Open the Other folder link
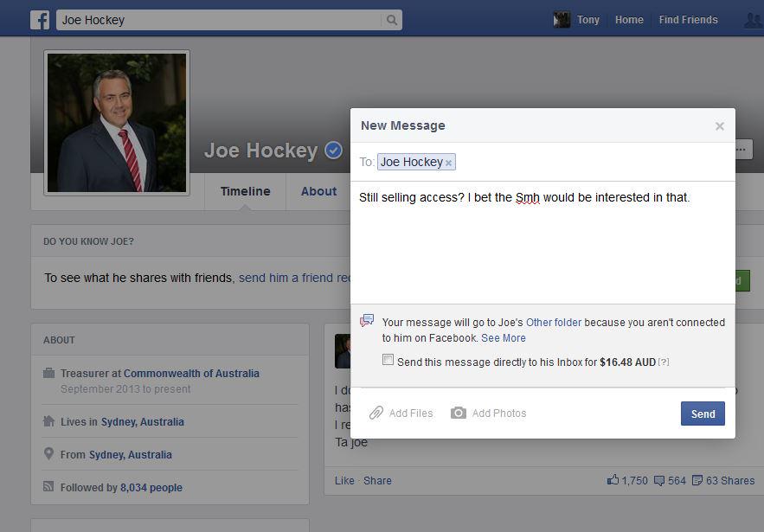This screenshot has width=764, height=532. click(554, 323)
